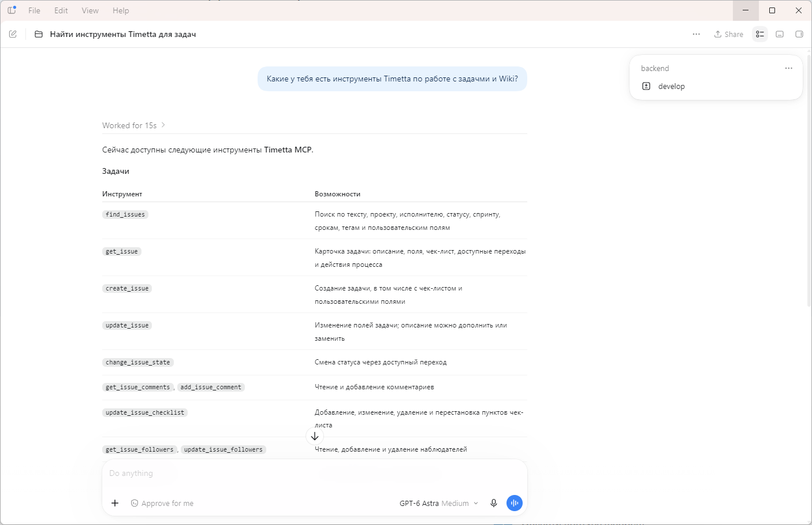Toggle the right sidebar icon in the header

[799, 34]
